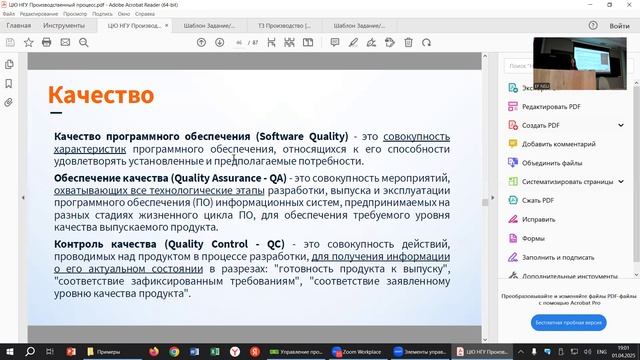Image resolution: width=640 pixels, height=360 pixels.
Task: Click the fit width scrolling icon
Action: (271, 42)
